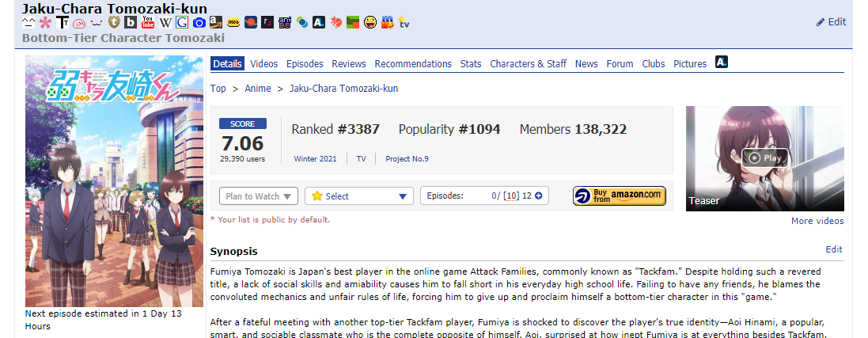This screenshot has height=338, width=868.
Task: Click the Top breadcrumb link
Action: point(218,89)
